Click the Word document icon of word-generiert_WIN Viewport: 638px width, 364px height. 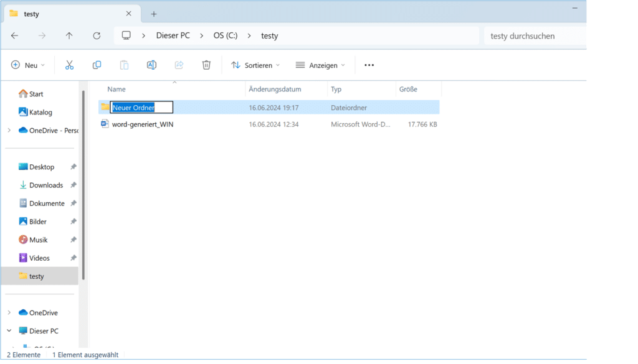[x=105, y=124]
